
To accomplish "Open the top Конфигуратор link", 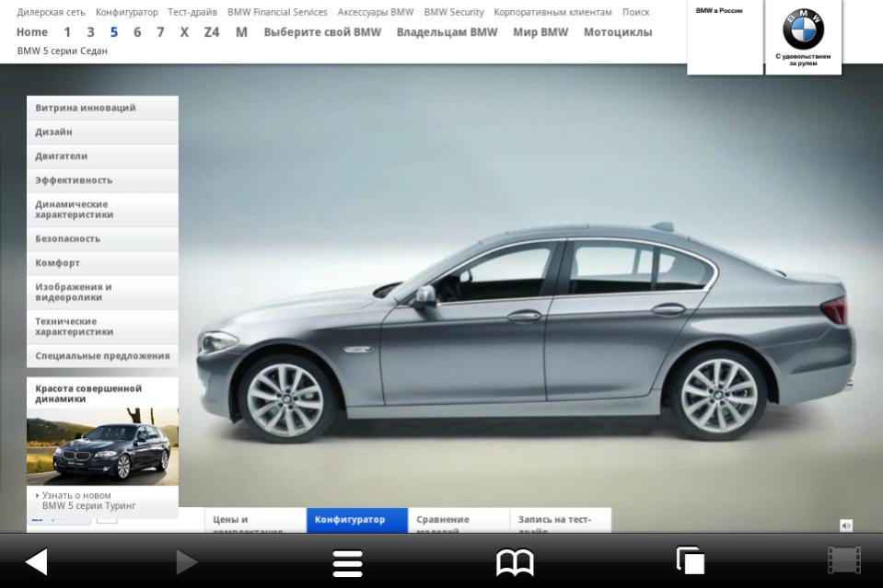I will click(x=127, y=12).
